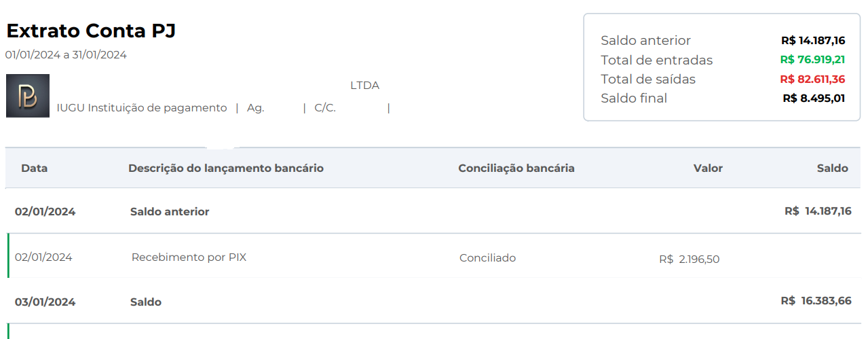
Task: Click the R$ 16.383,66 balance amount
Action: pos(816,300)
